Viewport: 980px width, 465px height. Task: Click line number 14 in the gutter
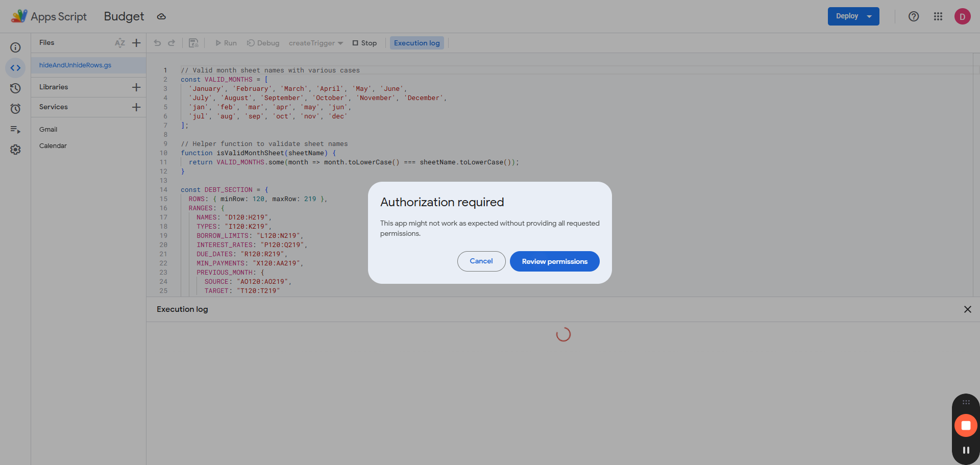pos(163,190)
